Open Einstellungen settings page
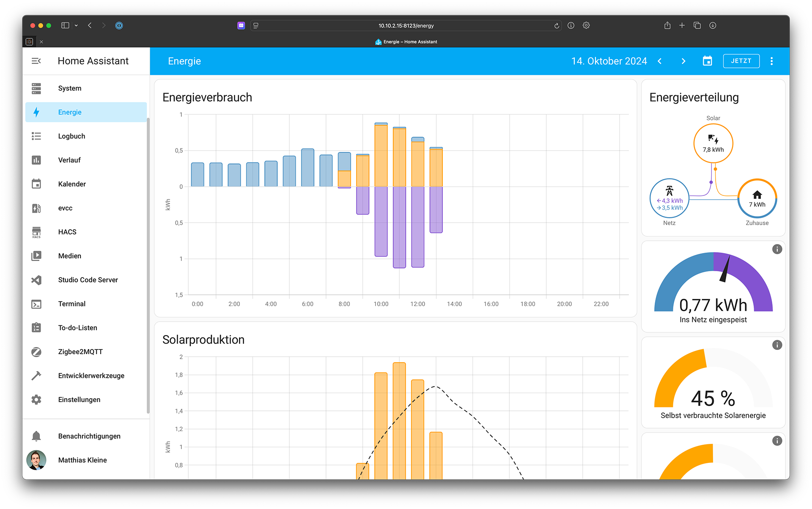 tap(86, 400)
